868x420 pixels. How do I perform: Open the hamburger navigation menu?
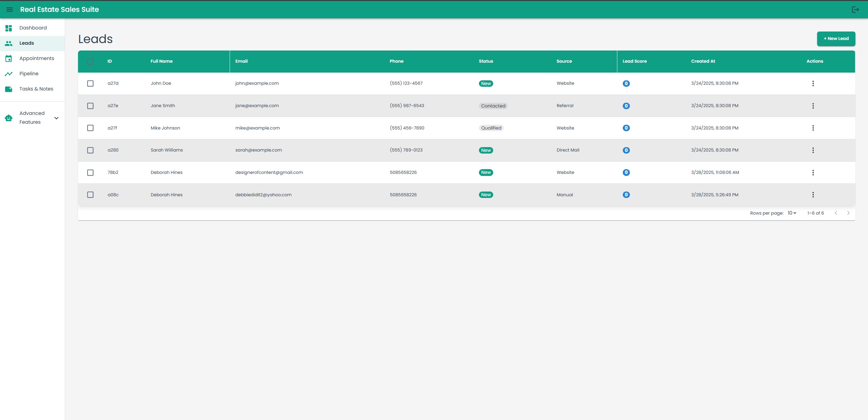tap(9, 9)
